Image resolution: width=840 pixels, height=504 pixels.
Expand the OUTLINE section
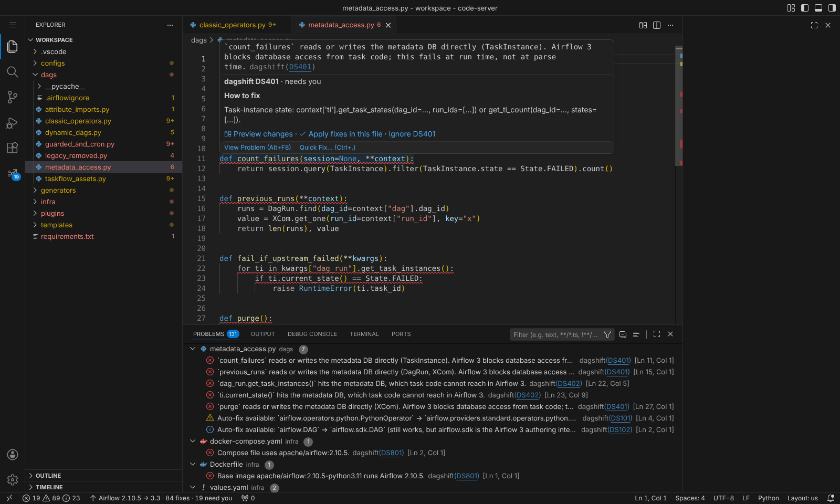[103, 476]
